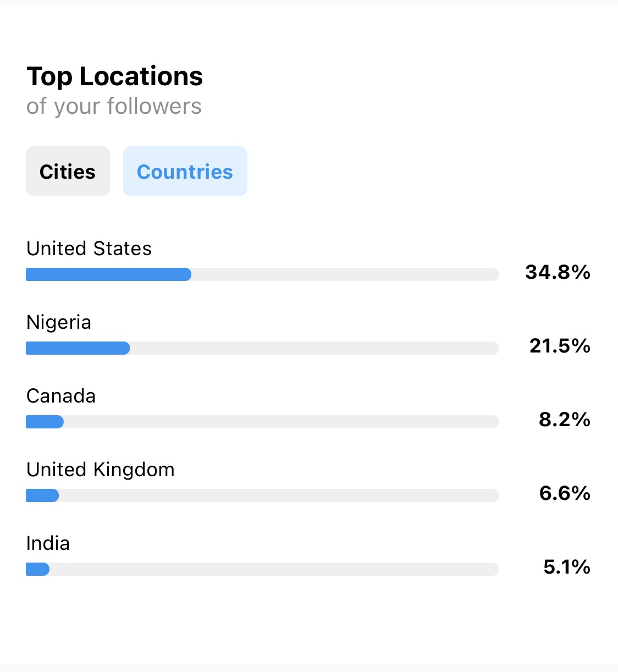
Task: Click the unfilled part of India's bar
Action: click(274, 569)
